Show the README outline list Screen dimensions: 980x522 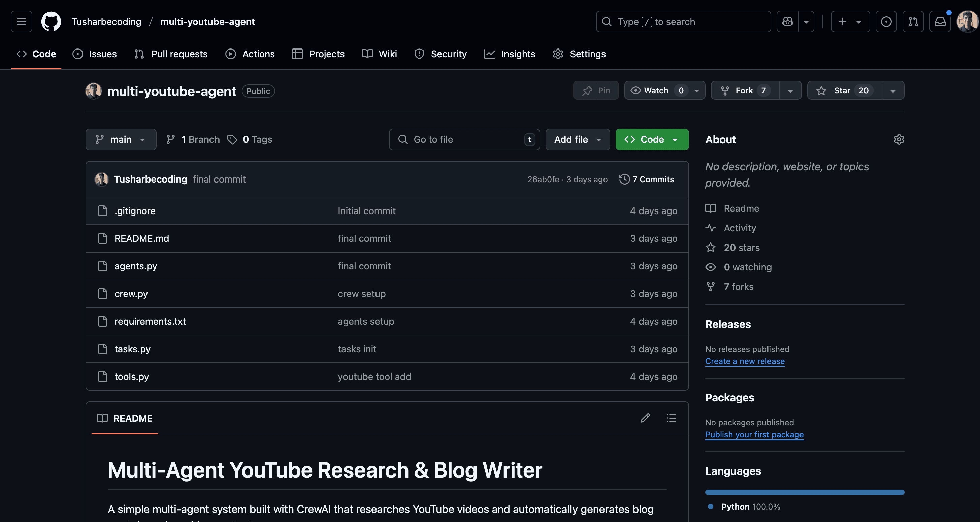672,418
